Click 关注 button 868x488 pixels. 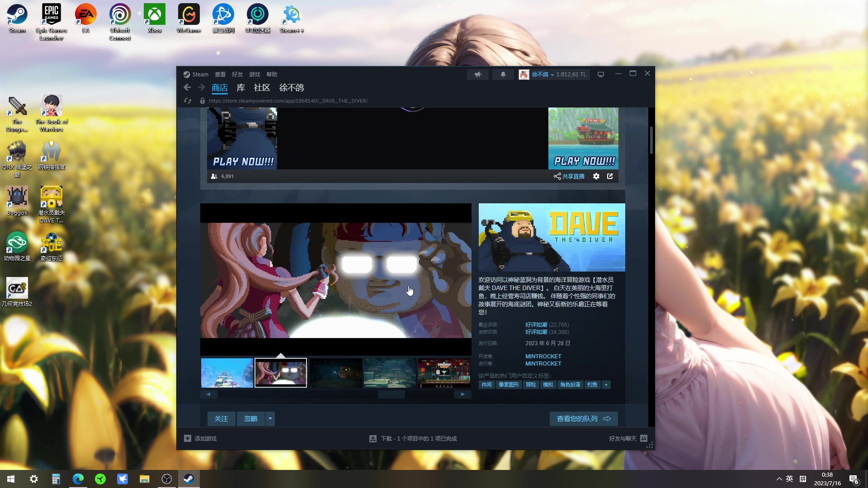click(x=221, y=418)
